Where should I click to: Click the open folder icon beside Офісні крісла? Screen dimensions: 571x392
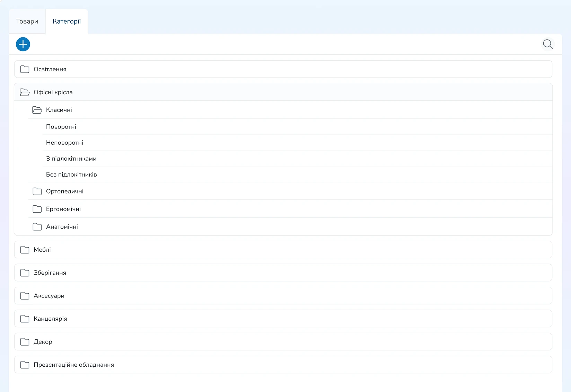tap(25, 92)
